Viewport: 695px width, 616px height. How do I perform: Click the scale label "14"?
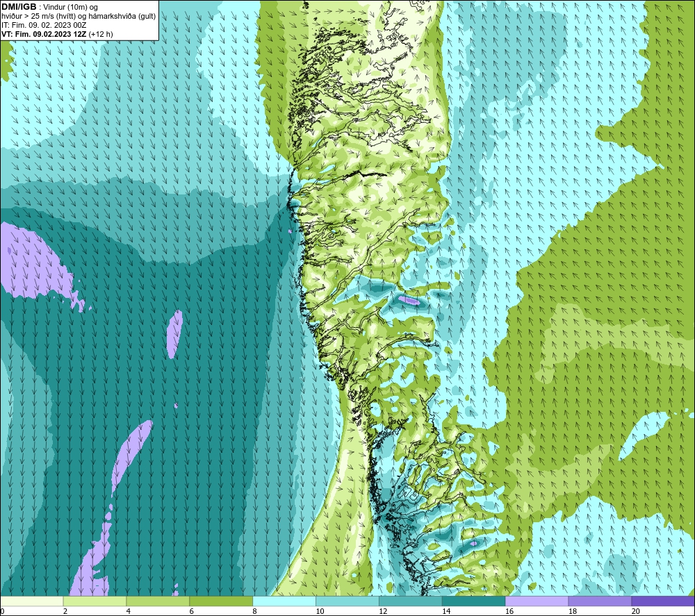[446, 612]
